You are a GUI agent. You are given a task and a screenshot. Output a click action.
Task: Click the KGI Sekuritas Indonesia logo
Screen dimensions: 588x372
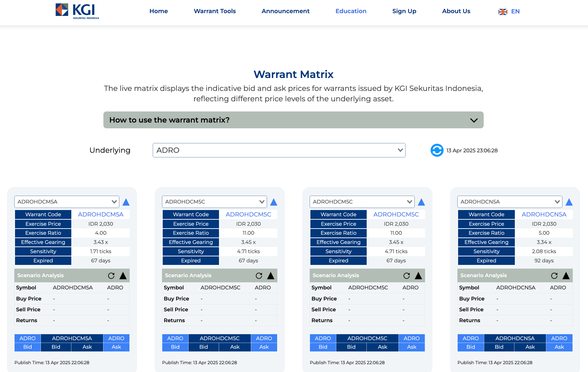tap(77, 11)
